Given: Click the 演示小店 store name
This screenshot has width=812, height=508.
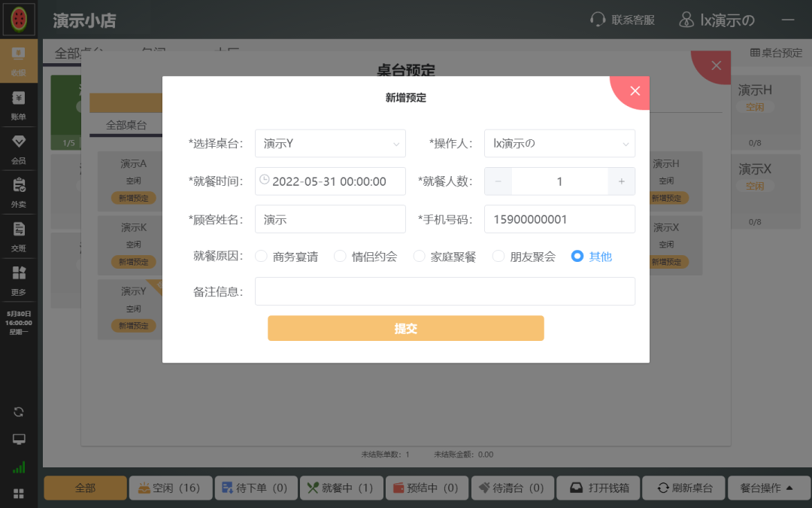Looking at the screenshot, I should 84,21.
